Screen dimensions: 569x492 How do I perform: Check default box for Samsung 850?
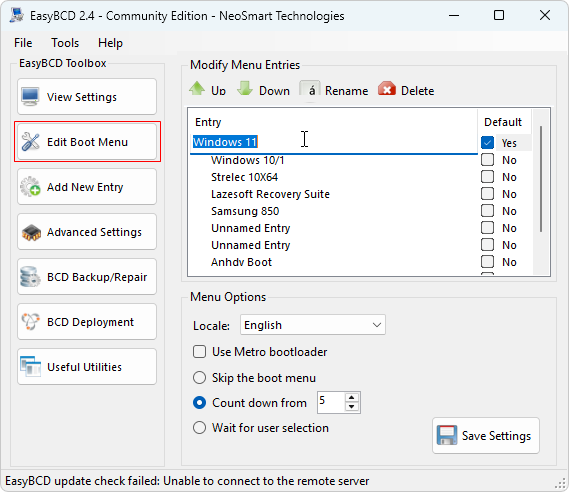pos(487,211)
